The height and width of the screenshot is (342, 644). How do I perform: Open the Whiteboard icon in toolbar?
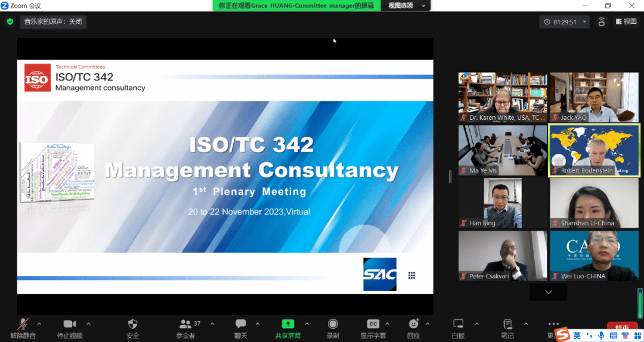(459, 324)
